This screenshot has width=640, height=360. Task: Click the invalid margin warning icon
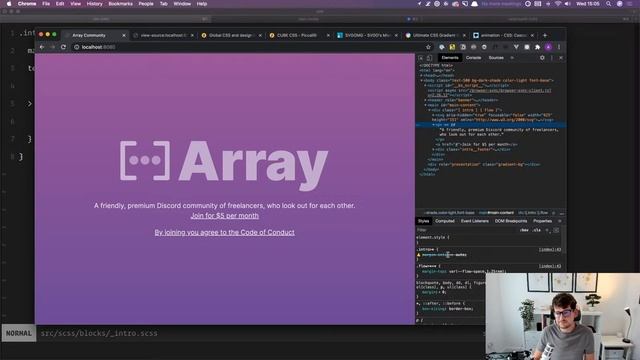(x=418, y=255)
